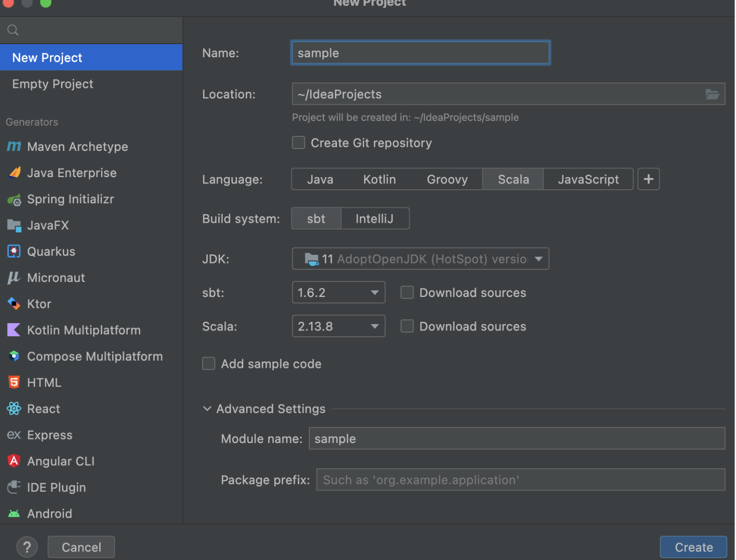Browse location with folder icon

(x=712, y=94)
